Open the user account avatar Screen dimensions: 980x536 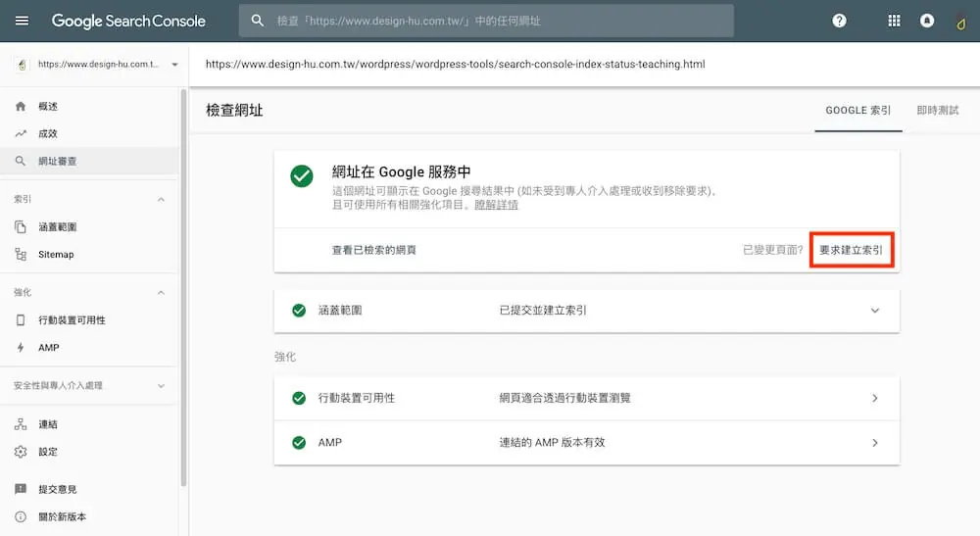click(960, 22)
